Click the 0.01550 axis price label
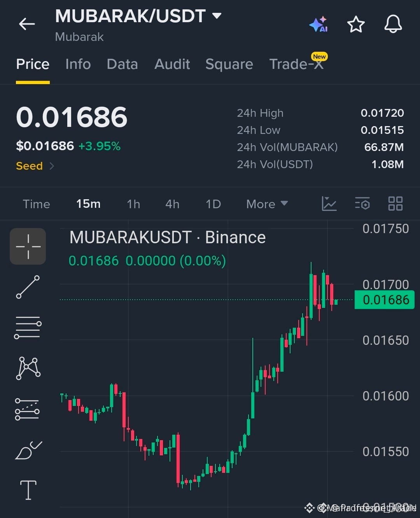The height and width of the screenshot is (518, 420). (x=385, y=452)
